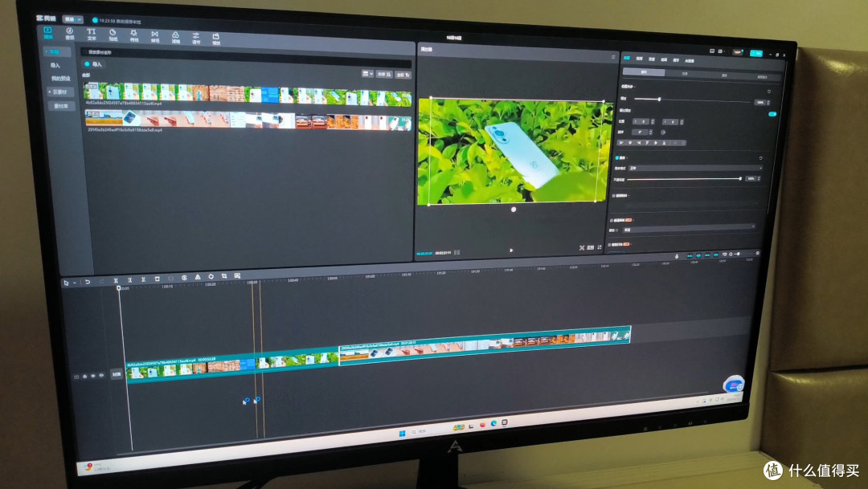Zoom in the timeline with the plus icon
This screenshot has width=868, height=489.
click(x=758, y=254)
